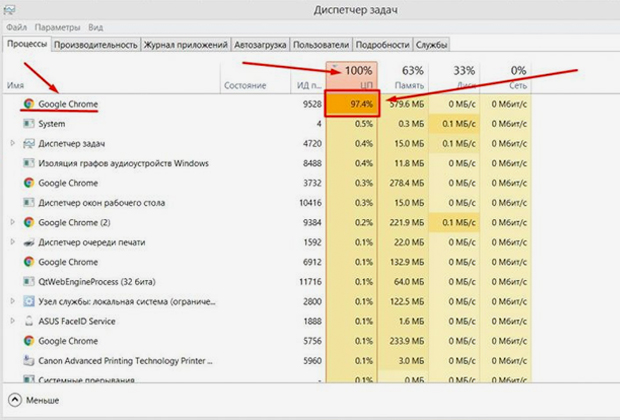The width and height of the screenshot is (620, 420).
Task: Switch to the Производительность tab
Action: [x=96, y=45]
